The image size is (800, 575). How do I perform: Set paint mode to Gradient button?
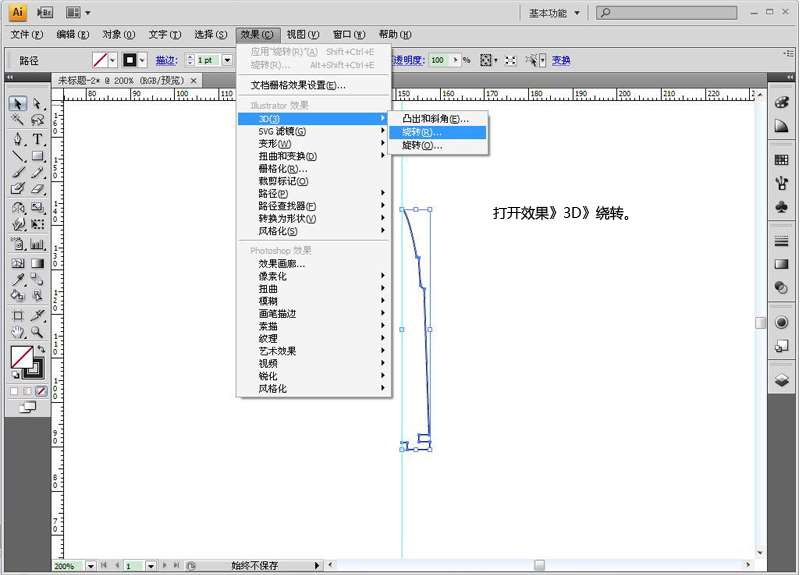coord(28,391)
